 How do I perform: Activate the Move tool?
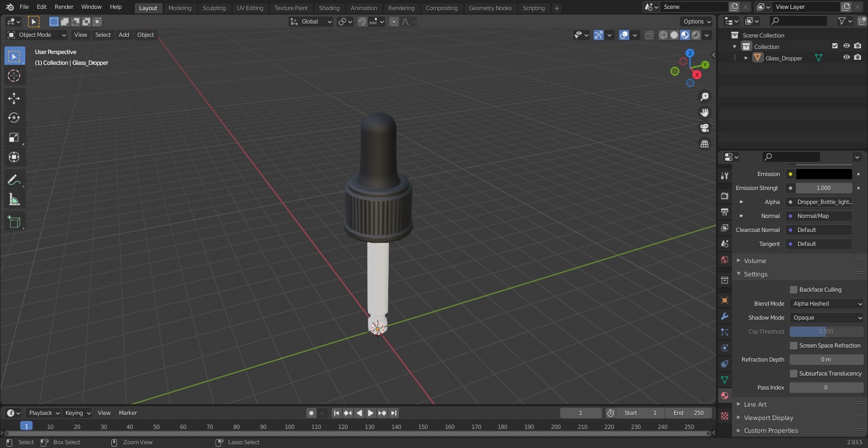click(14, 98)
